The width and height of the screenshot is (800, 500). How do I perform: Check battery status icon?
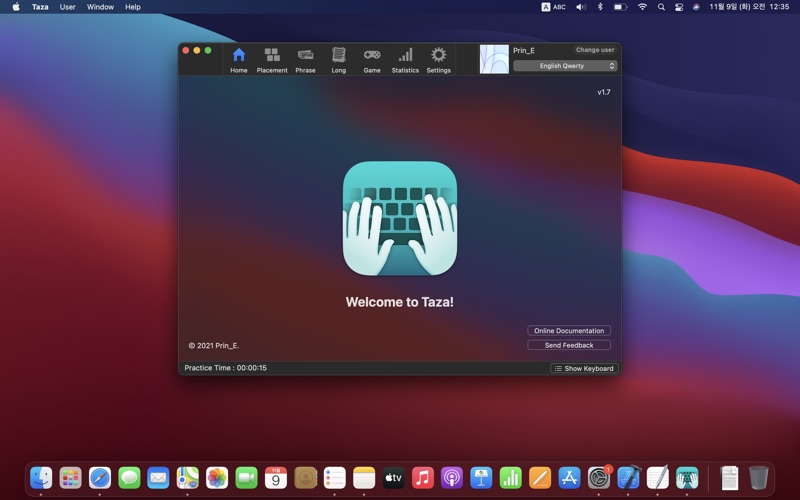[620, 7]
